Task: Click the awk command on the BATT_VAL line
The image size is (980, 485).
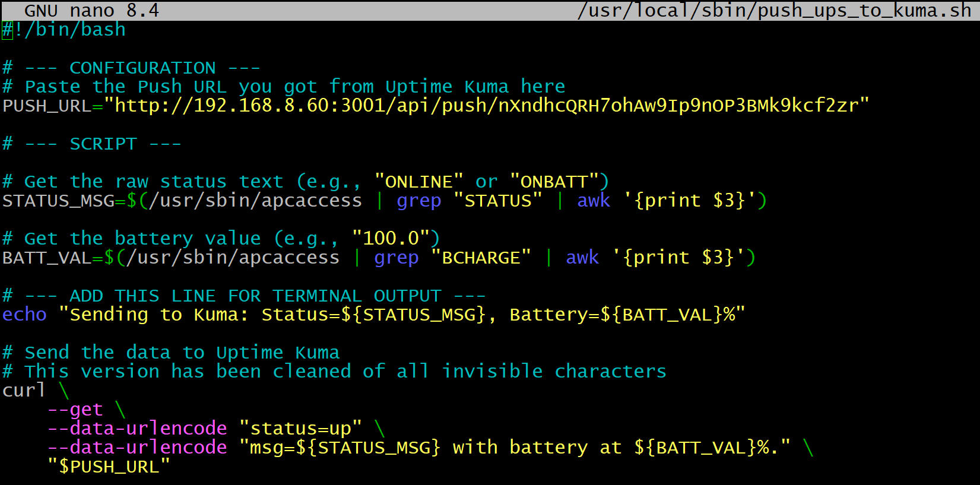Action: coord(582,258)
